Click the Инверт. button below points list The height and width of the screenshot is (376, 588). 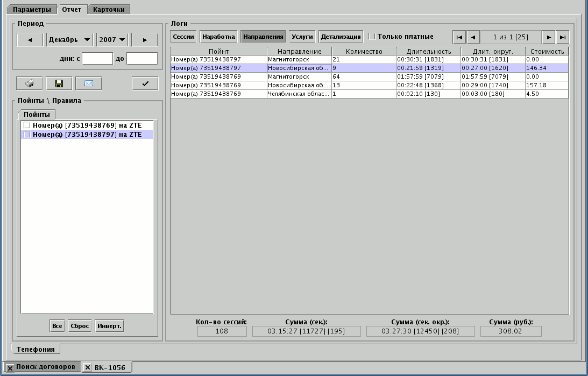pos(109,326)
